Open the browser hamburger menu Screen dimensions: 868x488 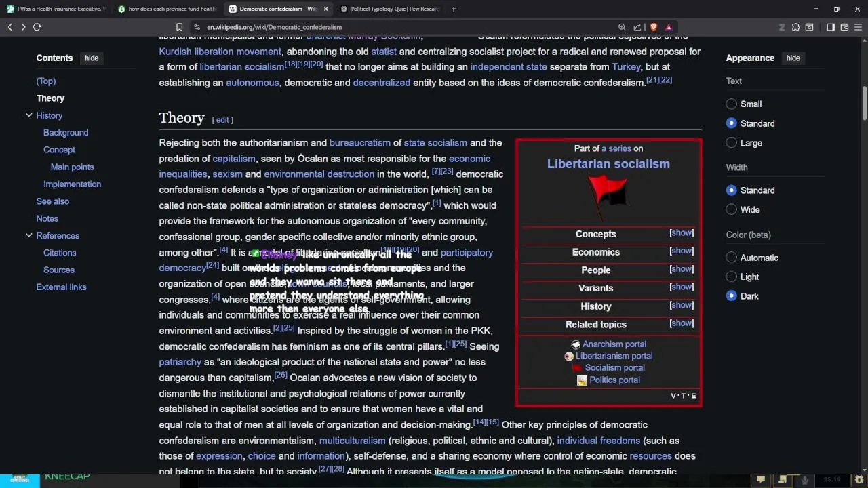[x=859, y=27]
